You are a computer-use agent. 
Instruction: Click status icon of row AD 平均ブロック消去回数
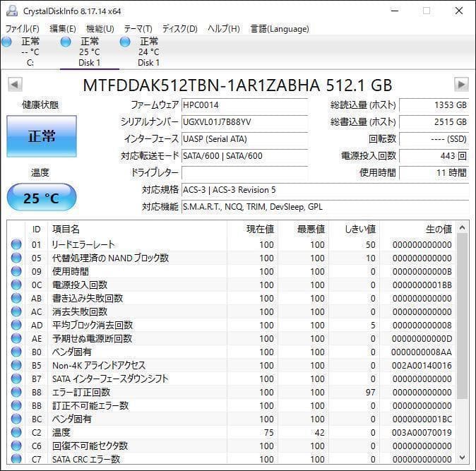16,325
